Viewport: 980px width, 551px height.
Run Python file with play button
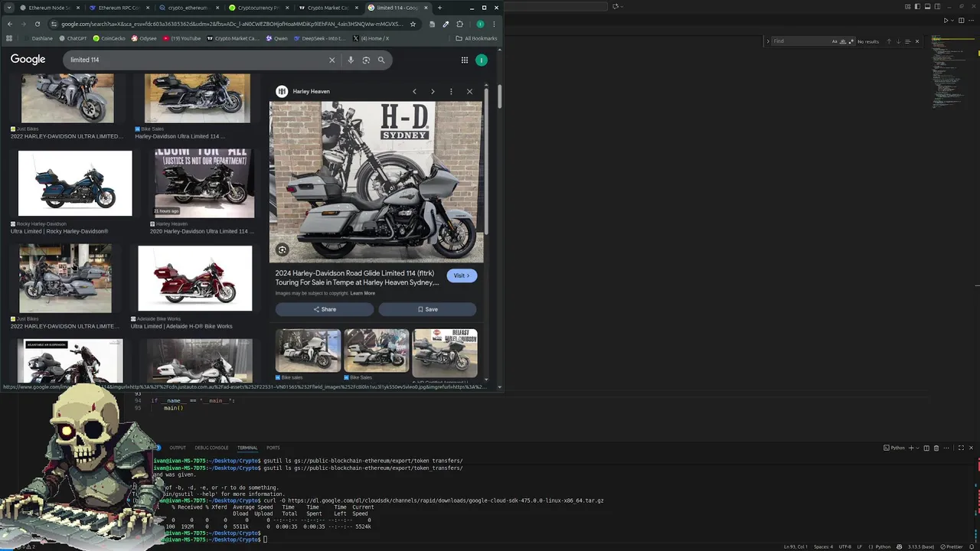[946, 21]
